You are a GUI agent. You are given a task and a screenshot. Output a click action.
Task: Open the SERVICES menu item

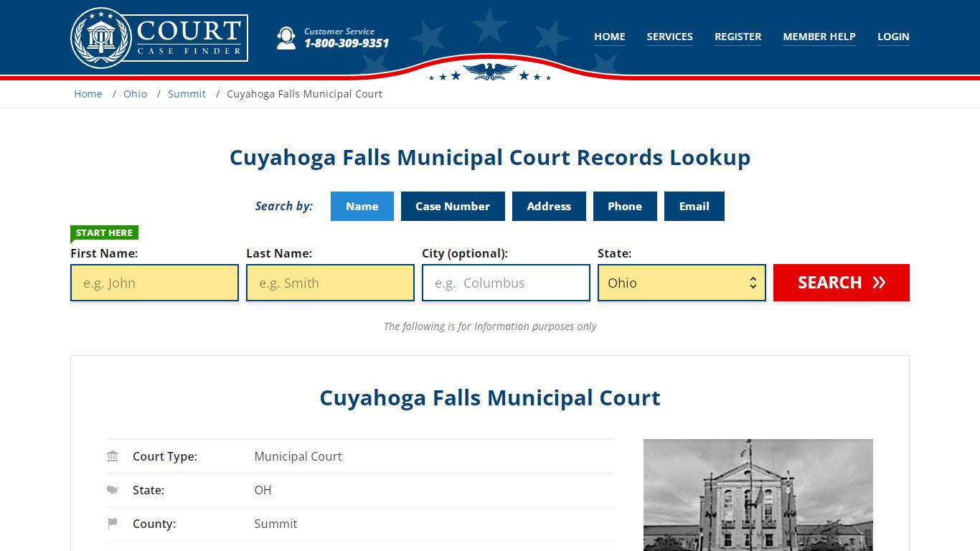tap(669, 37)
